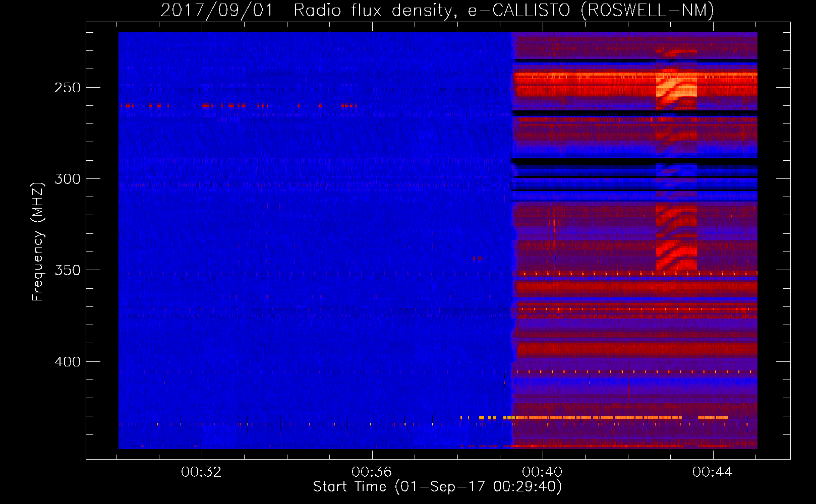The image size is (816, 504).
Task: Click the 00:44 time tick label
Action: pyautogui.click(x=713, y=472)
